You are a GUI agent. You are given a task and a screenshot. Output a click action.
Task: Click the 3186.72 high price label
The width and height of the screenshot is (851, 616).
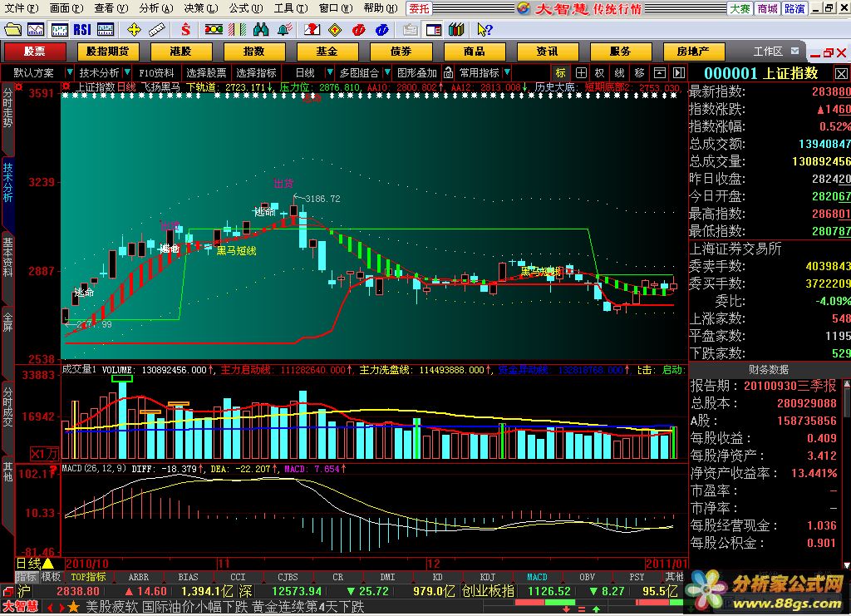coord(322,199)
